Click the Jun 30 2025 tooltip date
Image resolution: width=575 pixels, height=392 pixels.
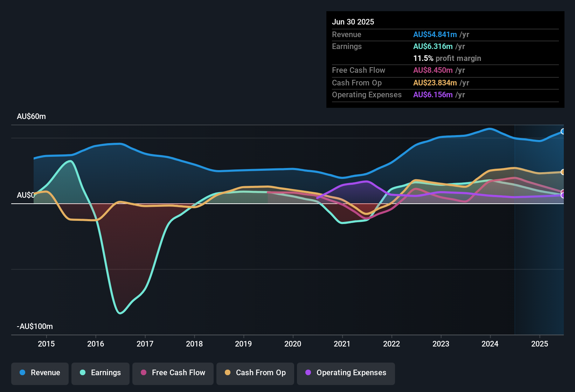pos(353,22)
